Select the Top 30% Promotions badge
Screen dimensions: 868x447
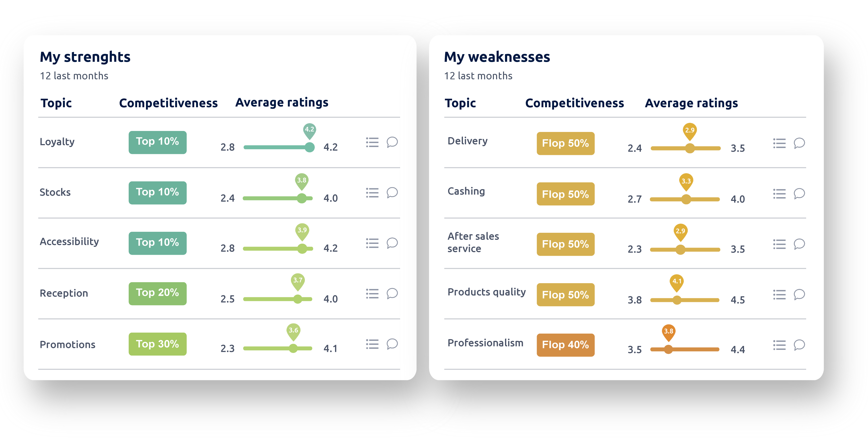point(157,344)
